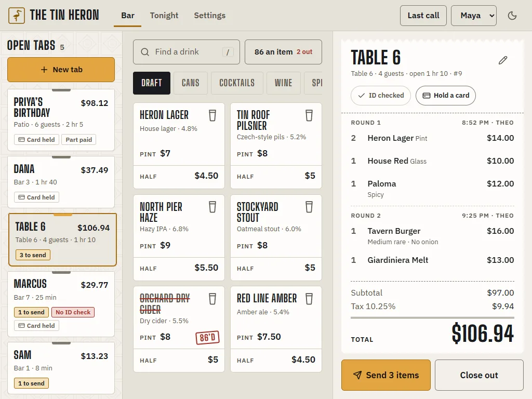Screen dimensions: 532x399
Task: Click the Tin Heron bird logo
Action: point(17,15)
